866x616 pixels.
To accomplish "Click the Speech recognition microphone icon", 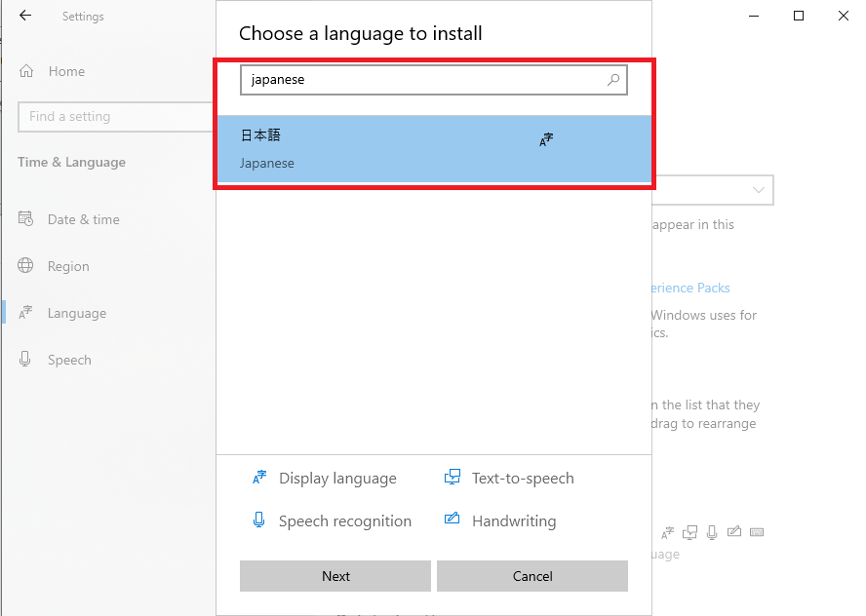I will click(x=257, y=520).
